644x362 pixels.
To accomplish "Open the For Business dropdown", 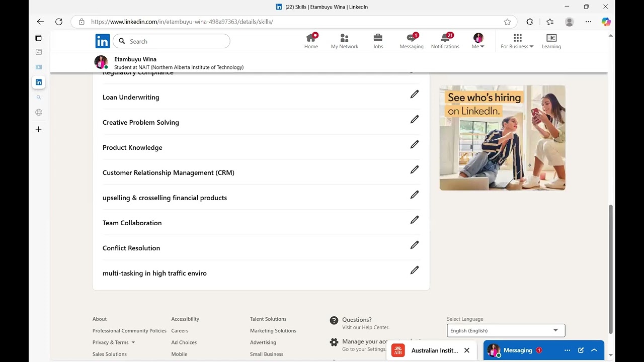I will point(517,41).
